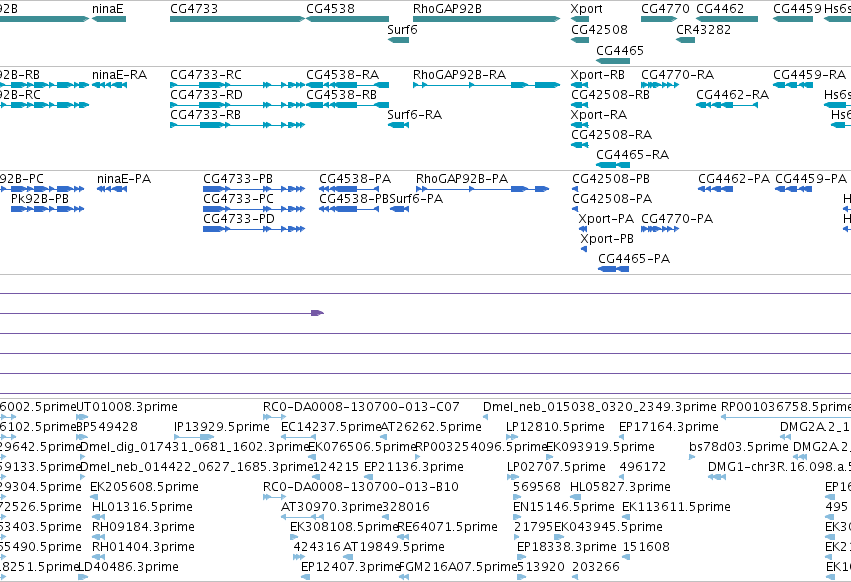
Task: Select EST EK093919.5prime
Action: point(550,457)
